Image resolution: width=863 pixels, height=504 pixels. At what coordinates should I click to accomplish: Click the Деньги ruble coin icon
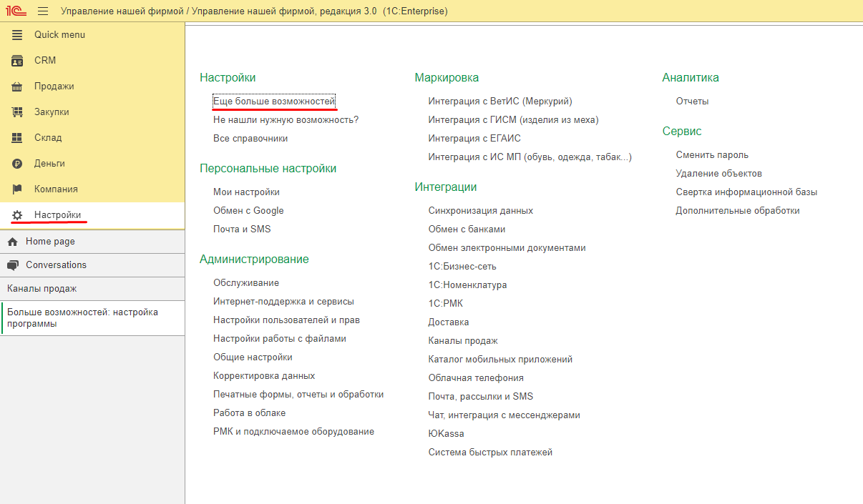(17, 164)
